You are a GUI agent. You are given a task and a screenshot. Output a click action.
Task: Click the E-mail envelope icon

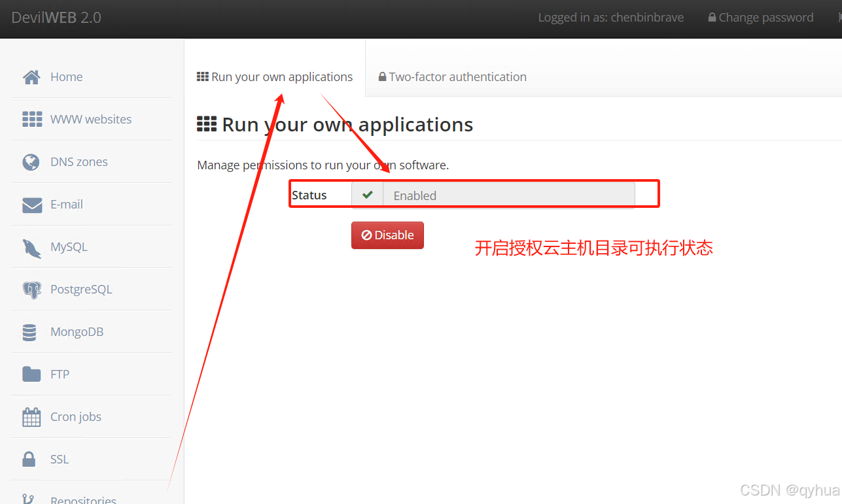pos(31,205)
